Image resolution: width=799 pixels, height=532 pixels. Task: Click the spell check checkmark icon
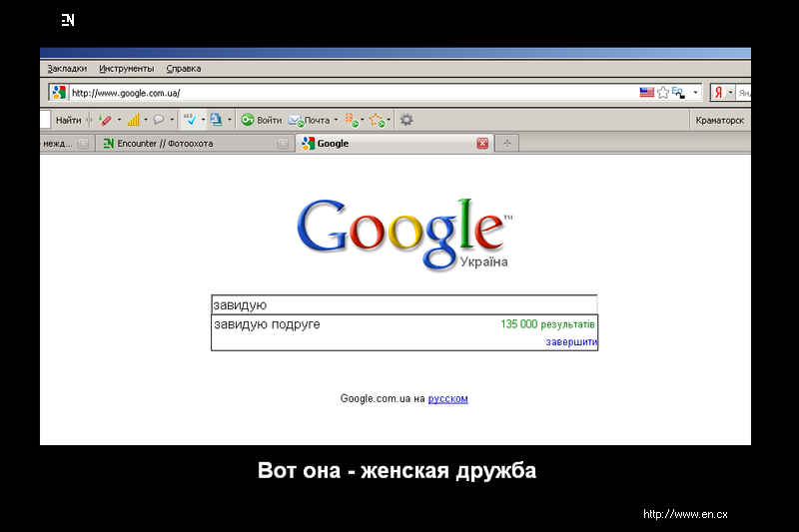point(190,120)
